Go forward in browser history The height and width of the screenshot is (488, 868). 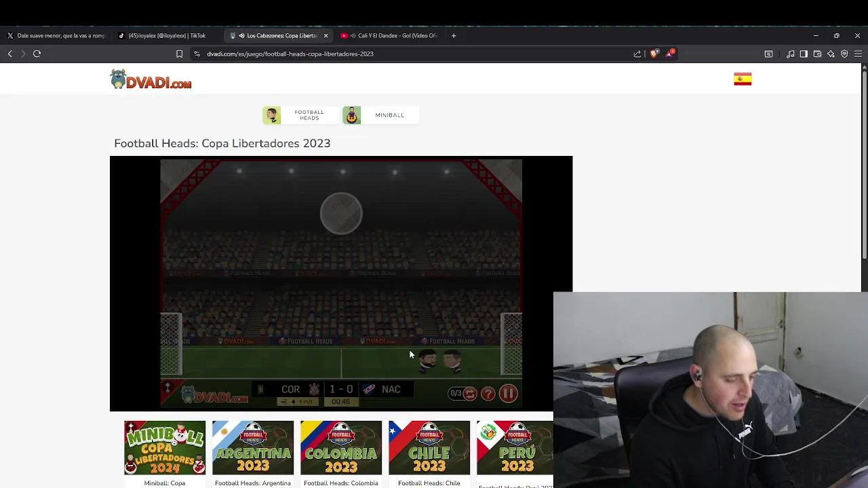23,54
